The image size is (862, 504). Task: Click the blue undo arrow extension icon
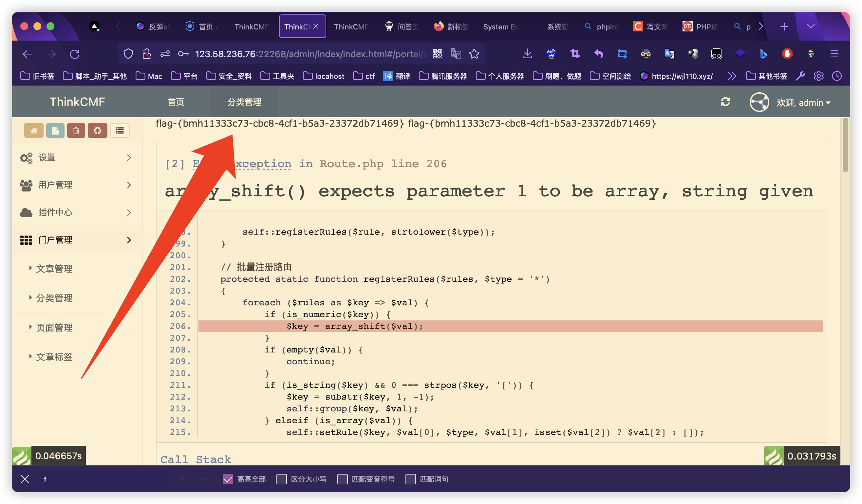(599, 54)
